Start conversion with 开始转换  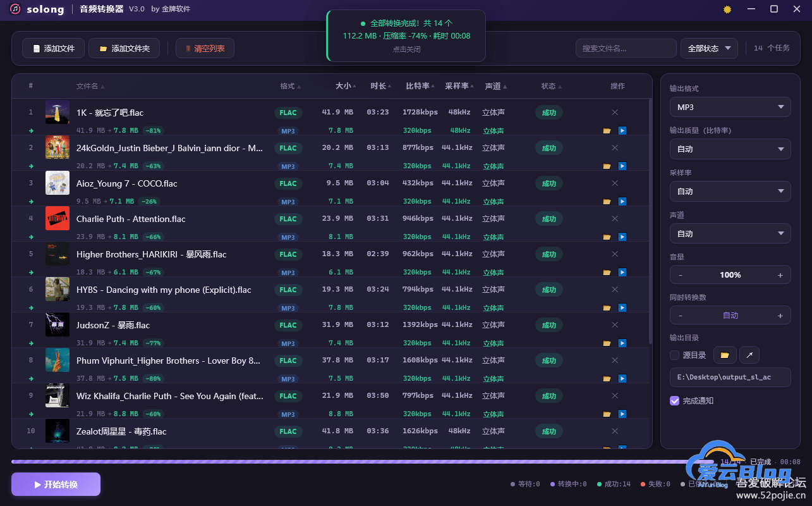click(x=56, y=484)
